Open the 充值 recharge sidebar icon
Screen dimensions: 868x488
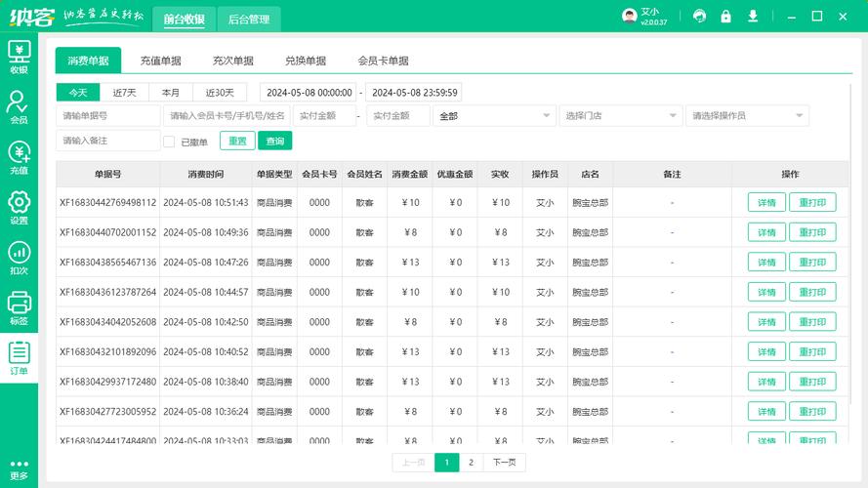coord(19,158)
